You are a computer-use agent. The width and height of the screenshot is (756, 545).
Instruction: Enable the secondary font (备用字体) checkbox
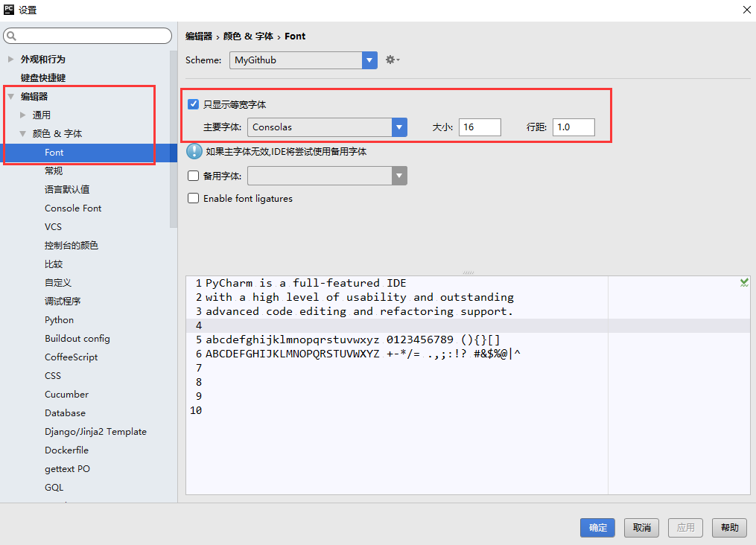pos(194,176)
